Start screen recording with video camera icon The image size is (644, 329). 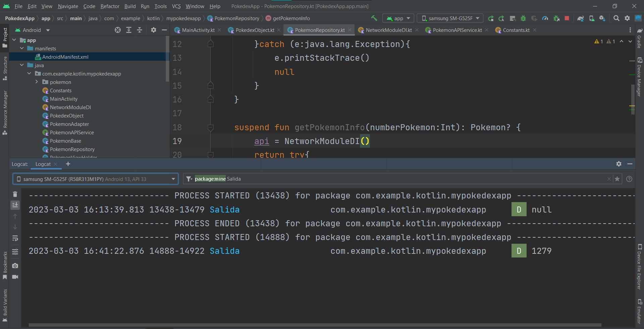(x=15, y=277)
